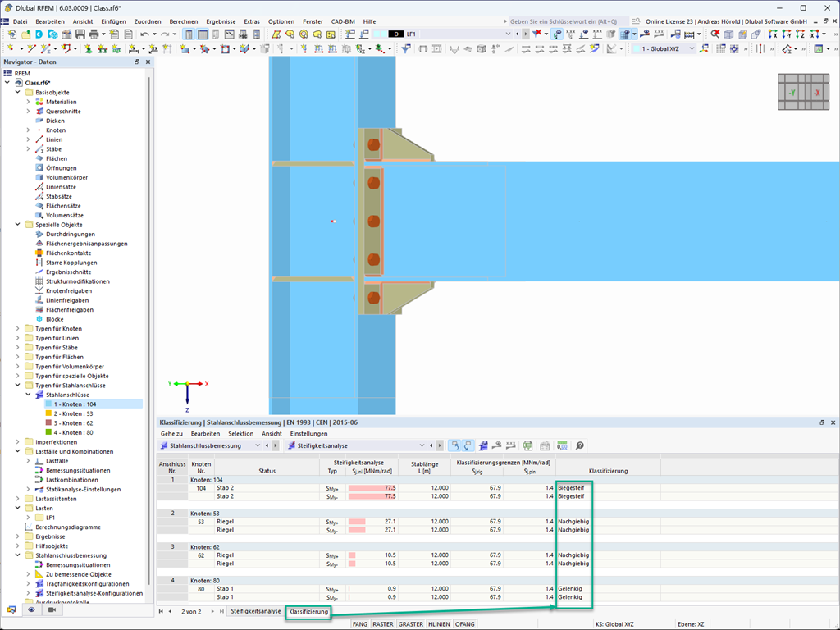
Task: Click the view along Z axis icon
Action: [800, 34]
